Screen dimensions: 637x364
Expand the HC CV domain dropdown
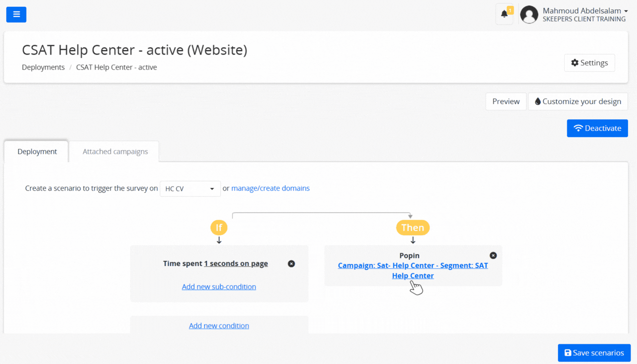tap(190, 189)
